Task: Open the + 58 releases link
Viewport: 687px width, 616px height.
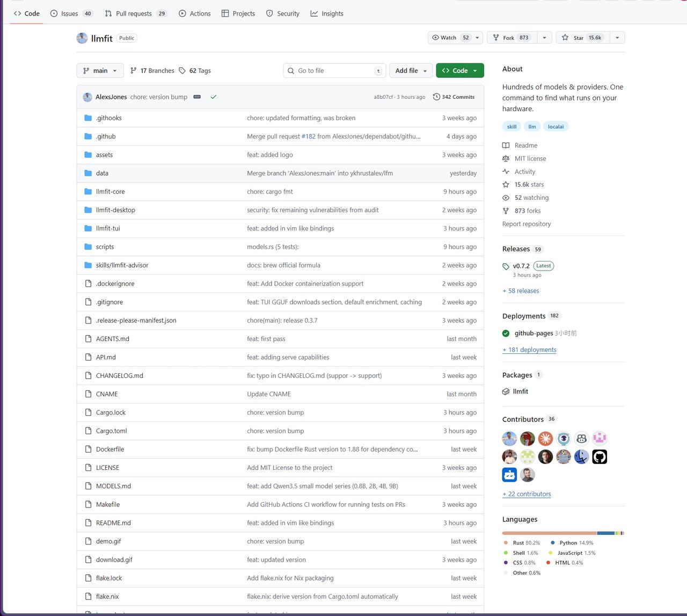Action: tap(521, 291)
